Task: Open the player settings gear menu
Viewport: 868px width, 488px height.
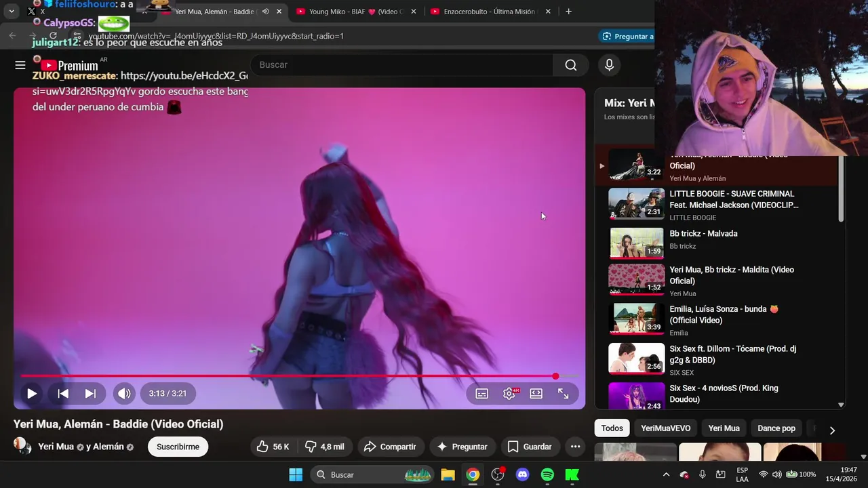Action: tap(509, 393)
